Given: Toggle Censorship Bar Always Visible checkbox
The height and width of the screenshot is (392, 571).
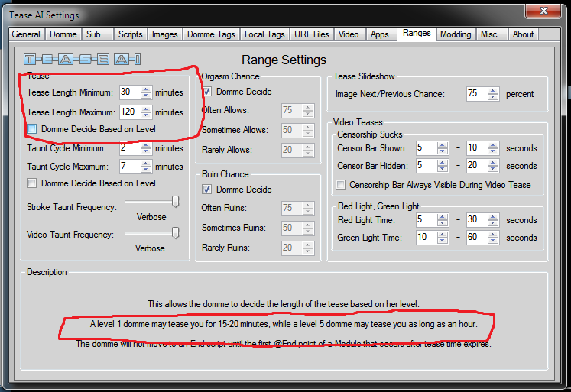Looking at the screenshot, I should (x=340, y=184).
